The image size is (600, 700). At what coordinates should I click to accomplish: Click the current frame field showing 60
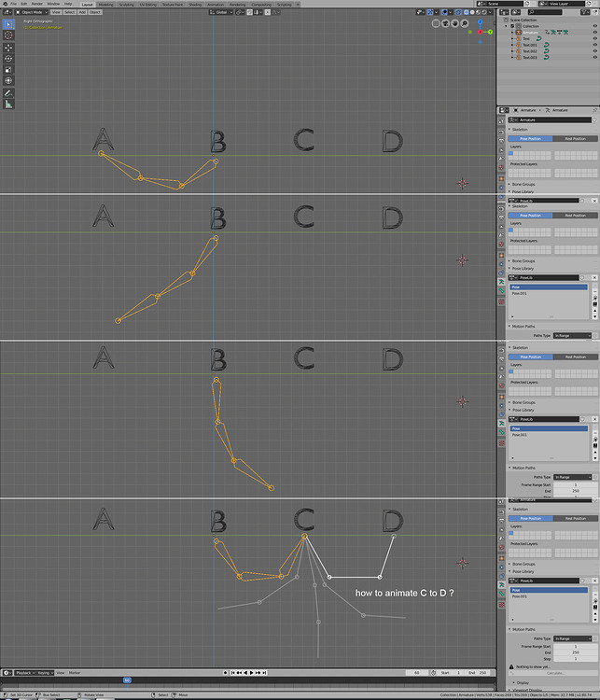(416, 672)
